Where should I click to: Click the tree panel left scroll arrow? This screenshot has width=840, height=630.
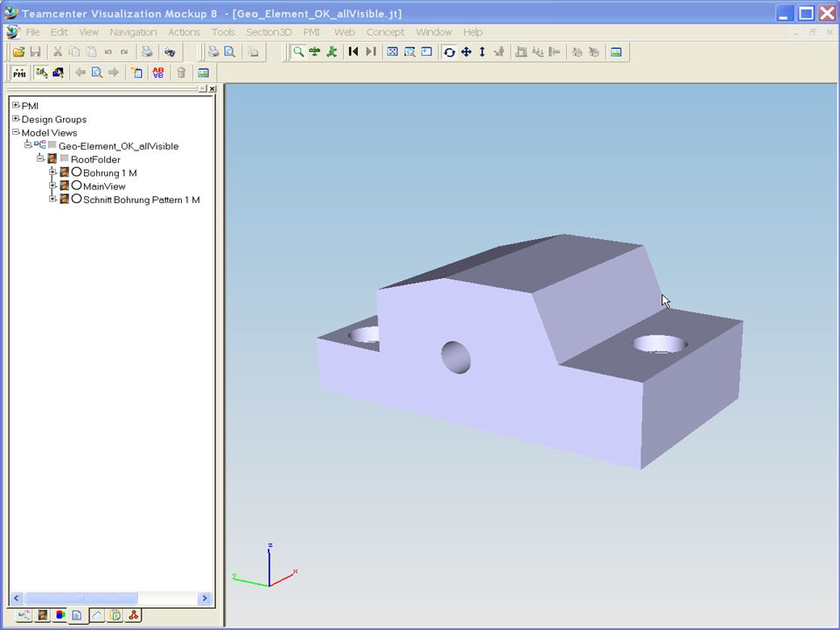click(x=16, y=598)
